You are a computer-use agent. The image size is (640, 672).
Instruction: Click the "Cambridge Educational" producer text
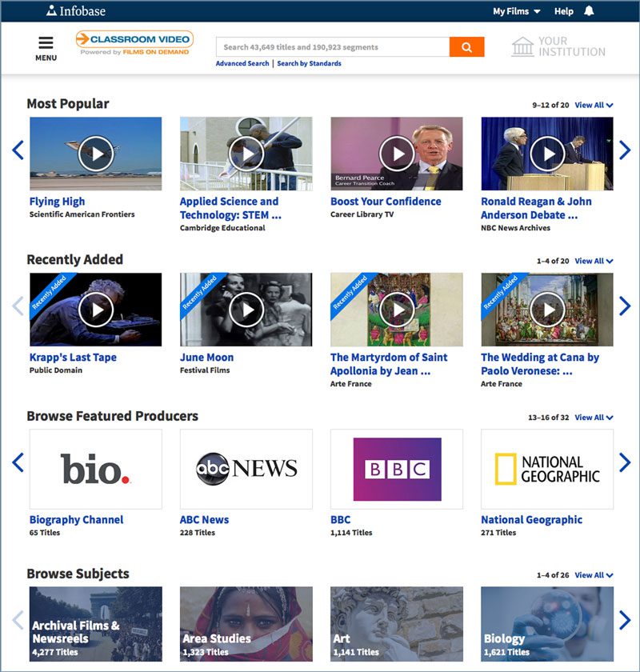(222, 228)
